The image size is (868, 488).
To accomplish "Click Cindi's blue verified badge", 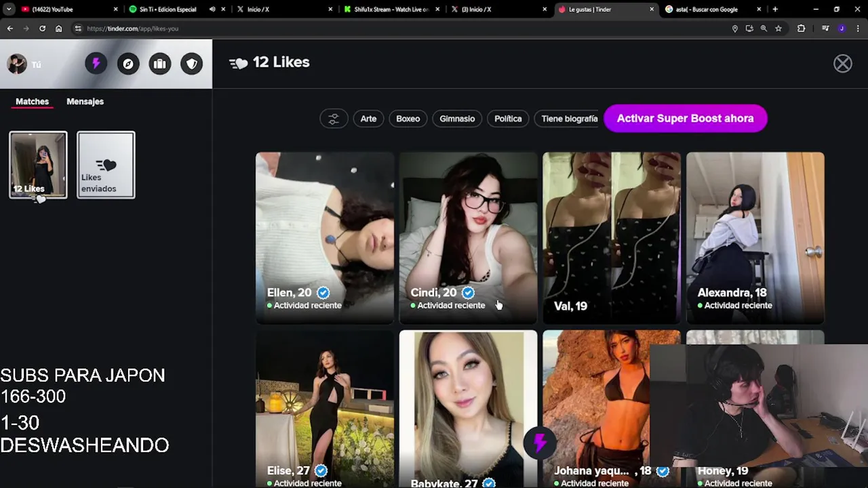I will coord(468,293).
